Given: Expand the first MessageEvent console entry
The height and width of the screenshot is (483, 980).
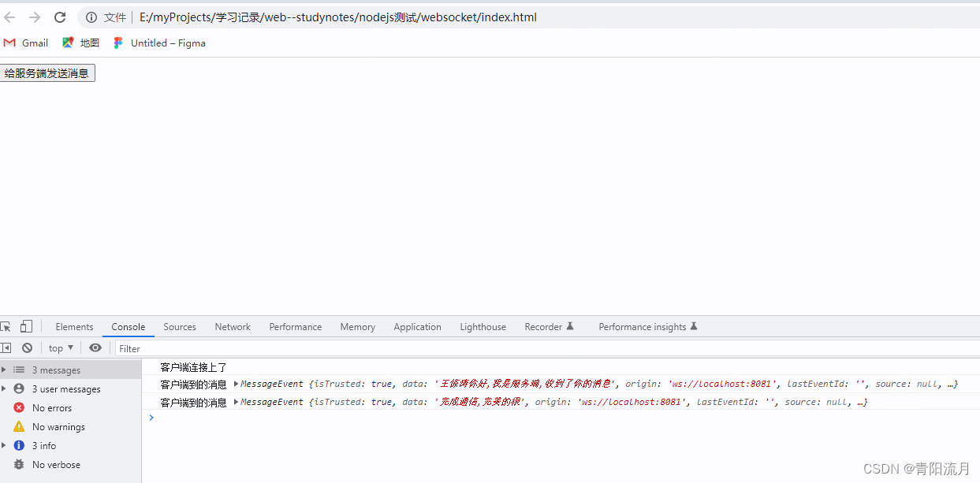Looking at the screenshot, I should pyautogui.click(x=234, y=384).
